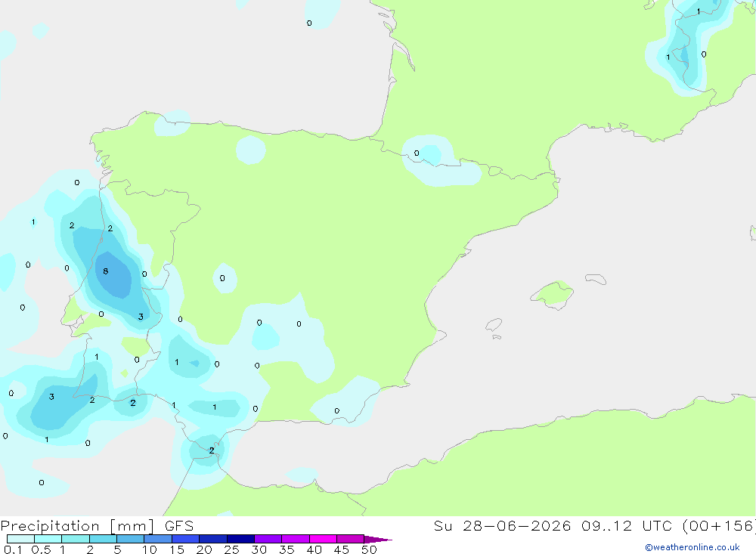Click the 30–35 mm legend color swatch
756x554 pixels.
pyautogui.click(x=268, y=539)
